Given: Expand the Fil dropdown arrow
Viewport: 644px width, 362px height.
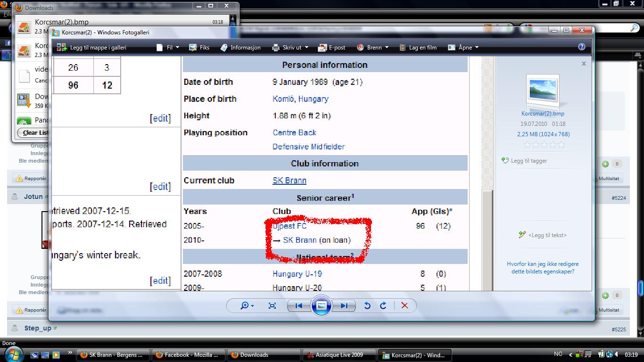Looking at the screenshot, I should click(x=176, y=48).
